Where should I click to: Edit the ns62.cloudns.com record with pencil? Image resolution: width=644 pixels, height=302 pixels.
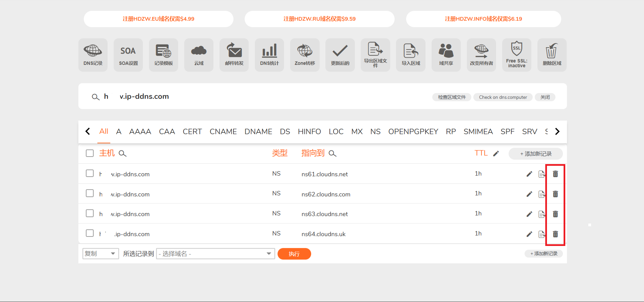coord(529,194)
